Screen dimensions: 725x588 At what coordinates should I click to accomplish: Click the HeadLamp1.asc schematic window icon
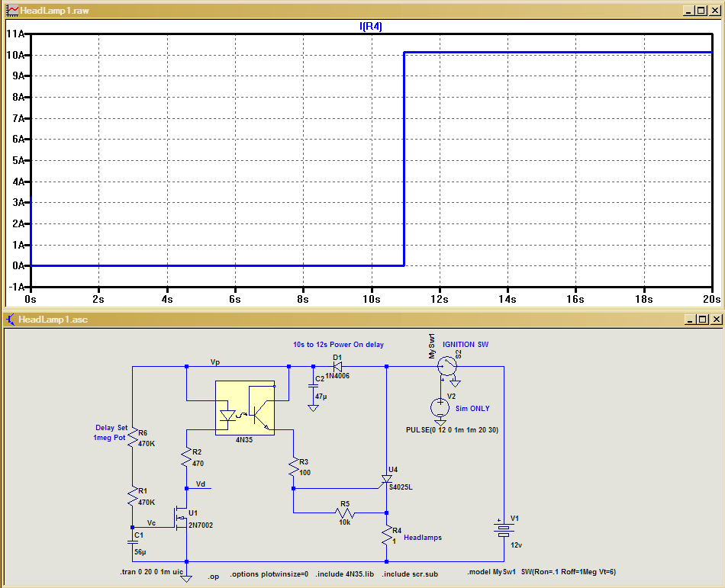pyautogui.click(x=10, y=320)
